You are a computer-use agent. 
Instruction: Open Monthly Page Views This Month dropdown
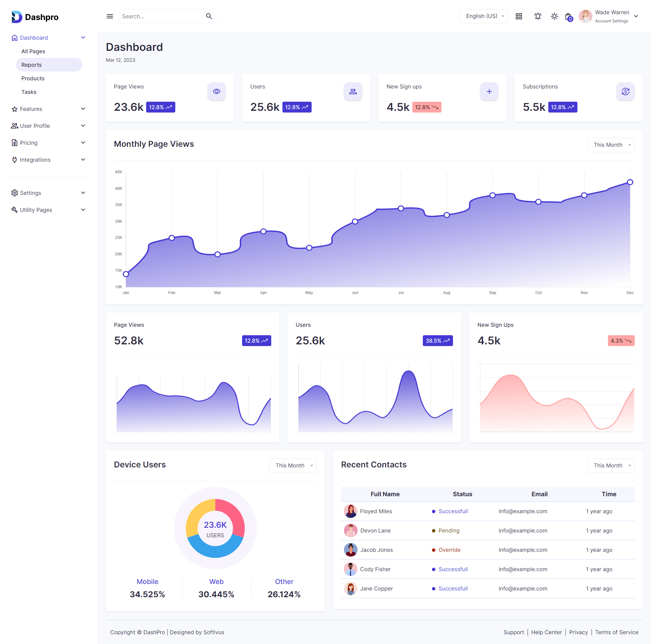[x=611, y=145]
